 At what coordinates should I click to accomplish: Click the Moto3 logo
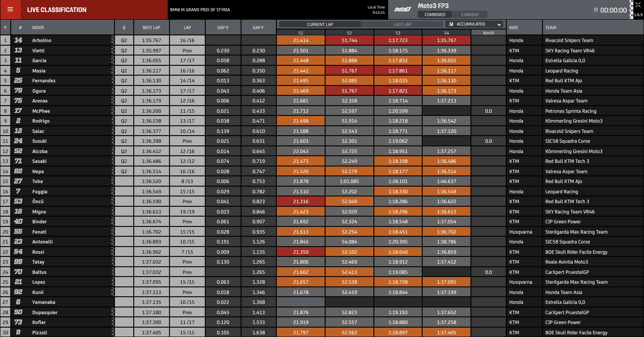(402, 9)
